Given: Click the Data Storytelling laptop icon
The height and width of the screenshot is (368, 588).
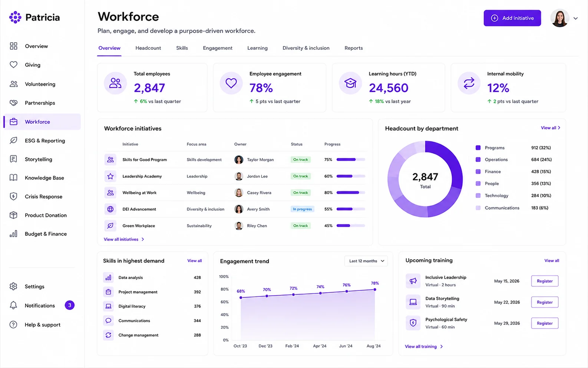Looking at the screenshot, I should [413, 302].
